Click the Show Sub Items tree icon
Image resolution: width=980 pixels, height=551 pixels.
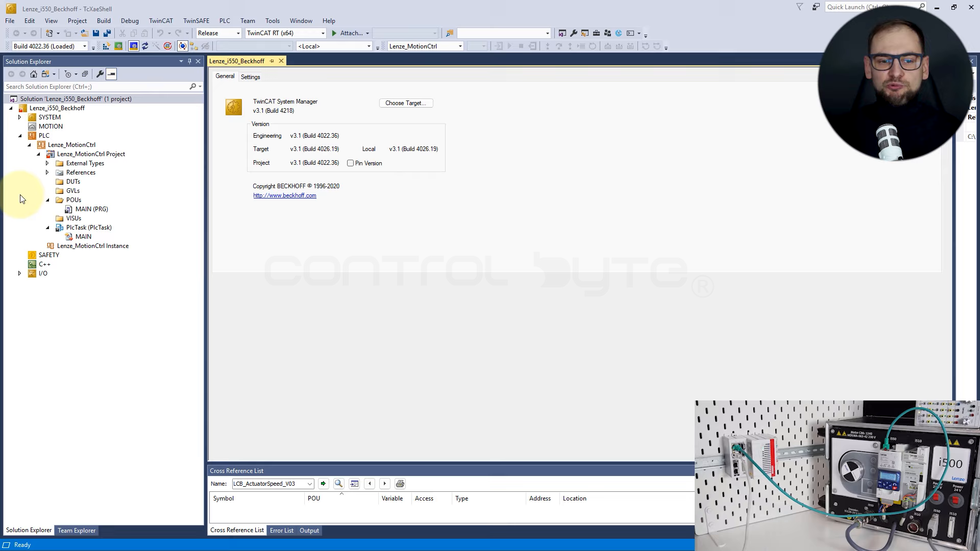pyautogui.click(x=194, y=46)
